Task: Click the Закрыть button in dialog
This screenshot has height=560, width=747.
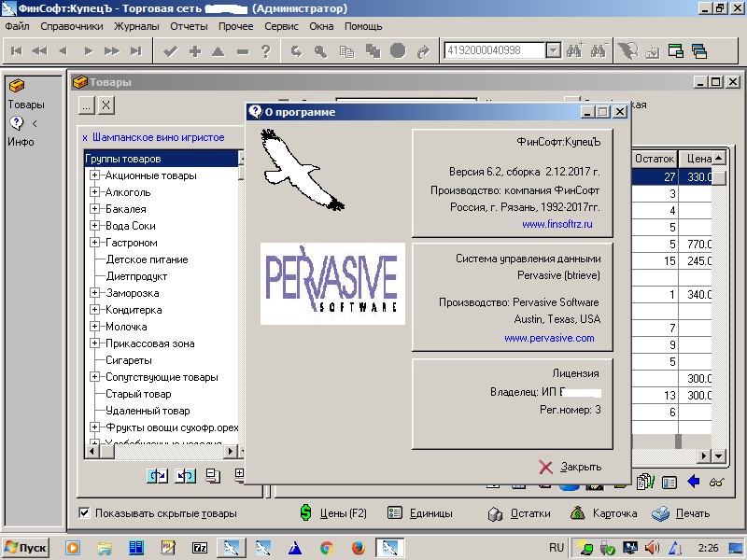Action: click(571, 467)
